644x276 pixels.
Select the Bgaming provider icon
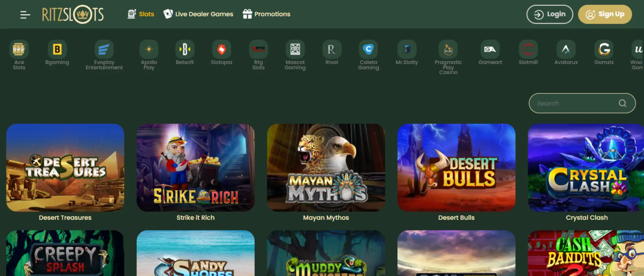(57, 49)
